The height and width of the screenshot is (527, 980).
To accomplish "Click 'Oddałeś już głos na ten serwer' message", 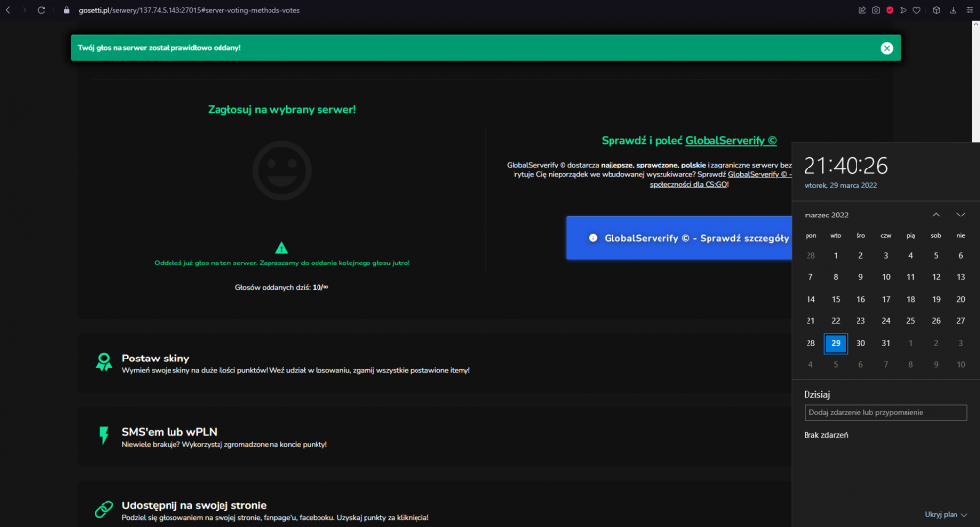I will coord(281,263).
